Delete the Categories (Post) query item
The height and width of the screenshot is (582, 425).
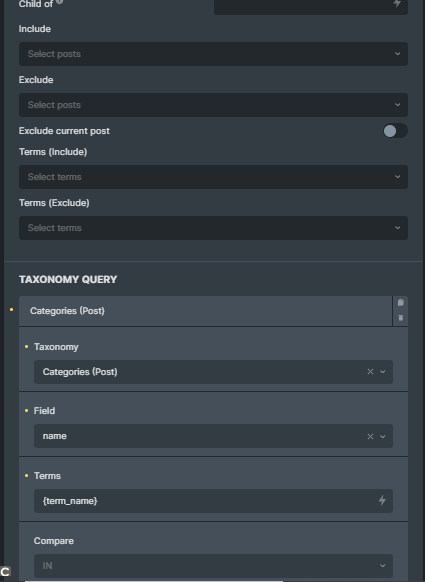401,318
